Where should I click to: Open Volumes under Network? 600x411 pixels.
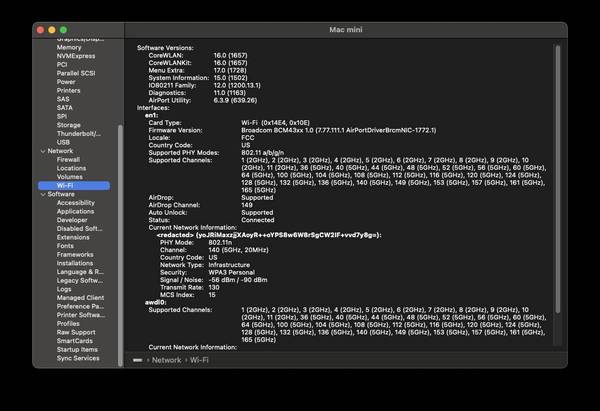[70, 177]
